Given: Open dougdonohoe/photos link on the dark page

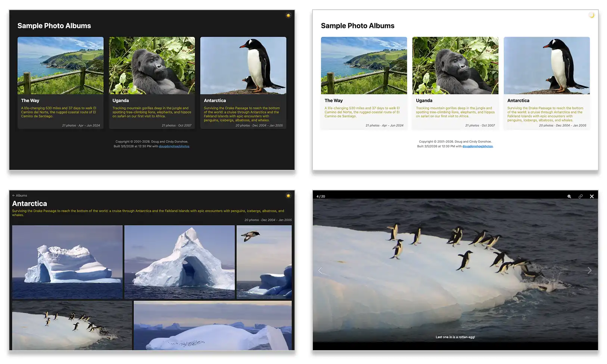Looking at the screenshot, I should (174, 146).
